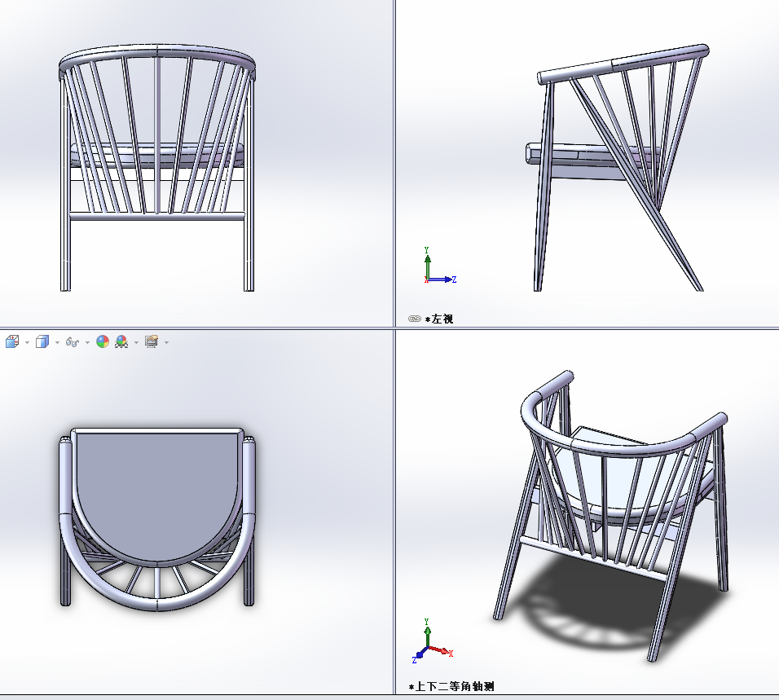Viewport: 779px width, 700px height.
Task: Click the View Settings monitor icon
Action: [152, 341]
